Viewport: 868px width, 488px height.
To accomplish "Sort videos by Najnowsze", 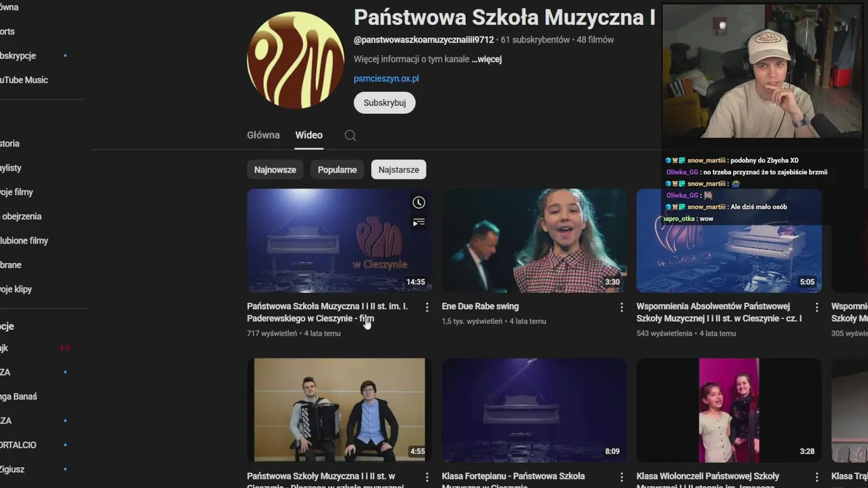I will (275, 169).
